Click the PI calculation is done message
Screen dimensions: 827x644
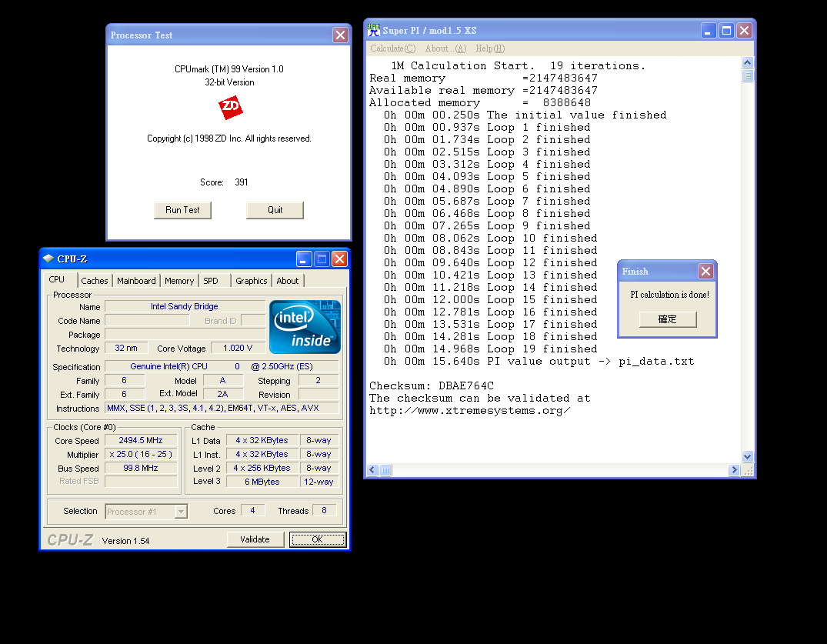click(669, 295)
